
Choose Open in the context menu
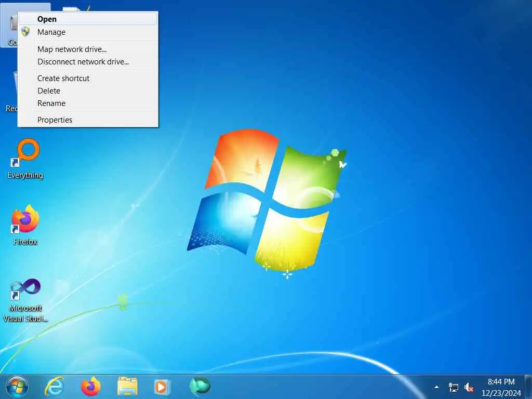click(88, 19)
